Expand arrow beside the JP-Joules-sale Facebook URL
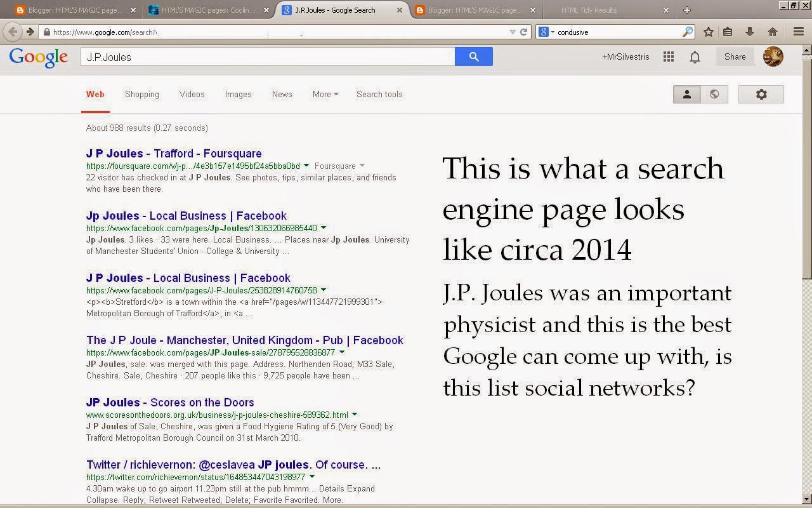This screenshot has height=508, width=812. point(341,352)
